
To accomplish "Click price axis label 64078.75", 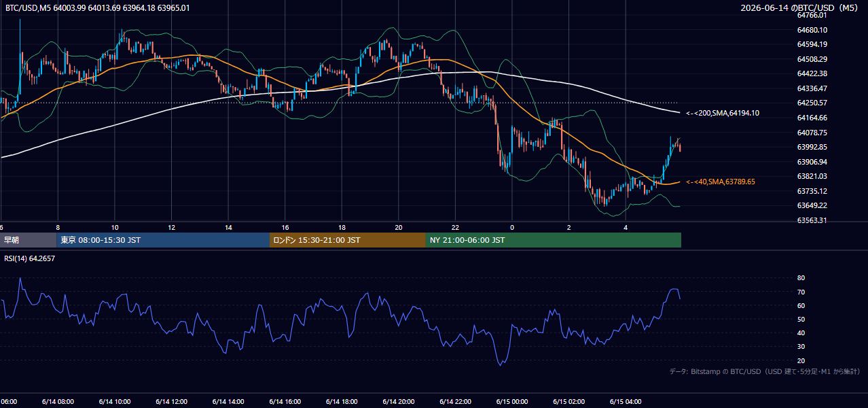I will 812,133.
